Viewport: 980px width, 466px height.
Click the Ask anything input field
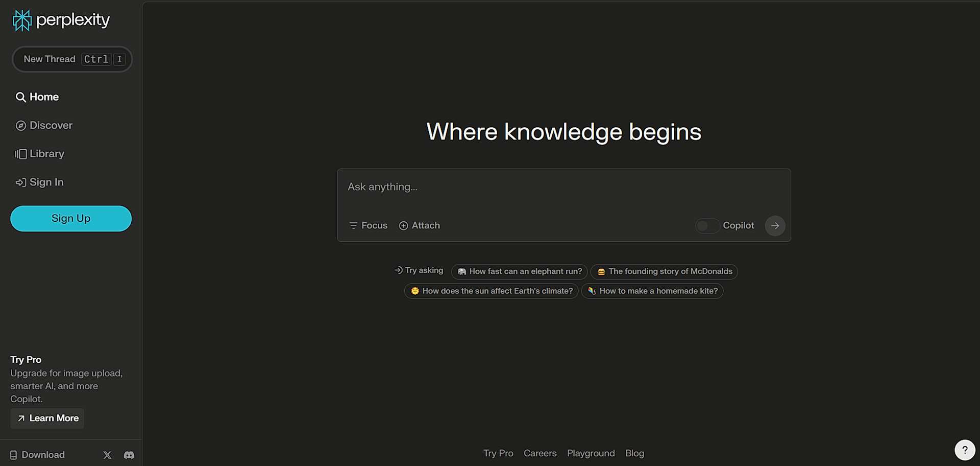[563, 188]
